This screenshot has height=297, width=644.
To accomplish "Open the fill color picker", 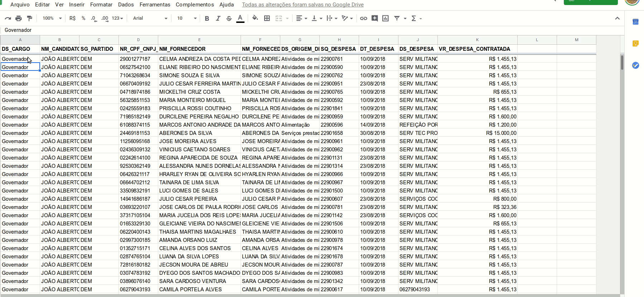I will tap(255, 18).
